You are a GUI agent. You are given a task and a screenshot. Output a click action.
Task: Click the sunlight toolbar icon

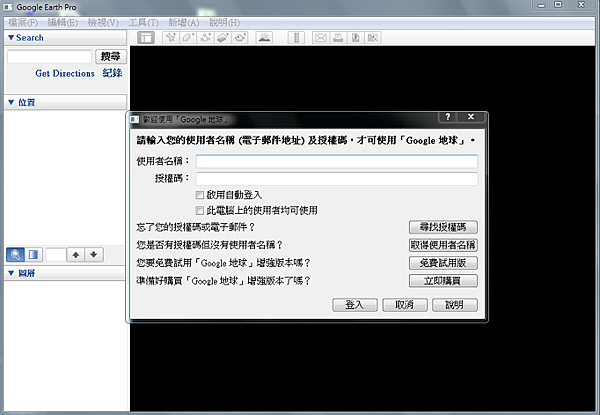264,38
